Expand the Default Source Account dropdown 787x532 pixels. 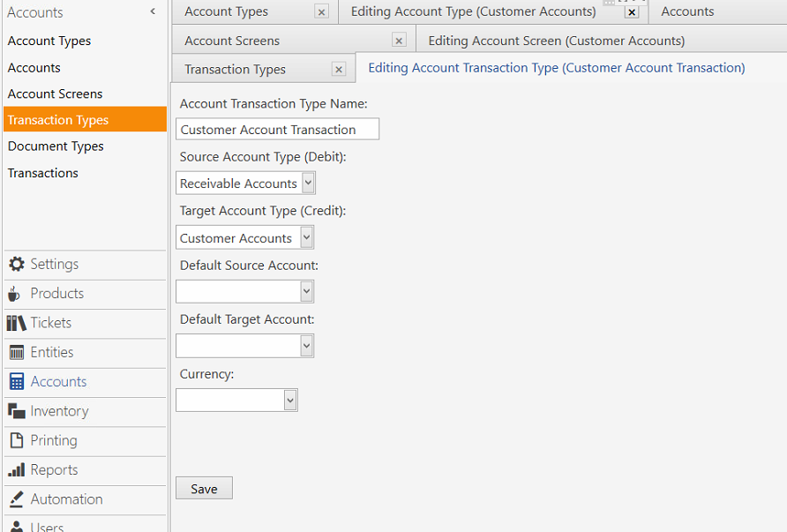pyautogui.click(x=306, y=291)
